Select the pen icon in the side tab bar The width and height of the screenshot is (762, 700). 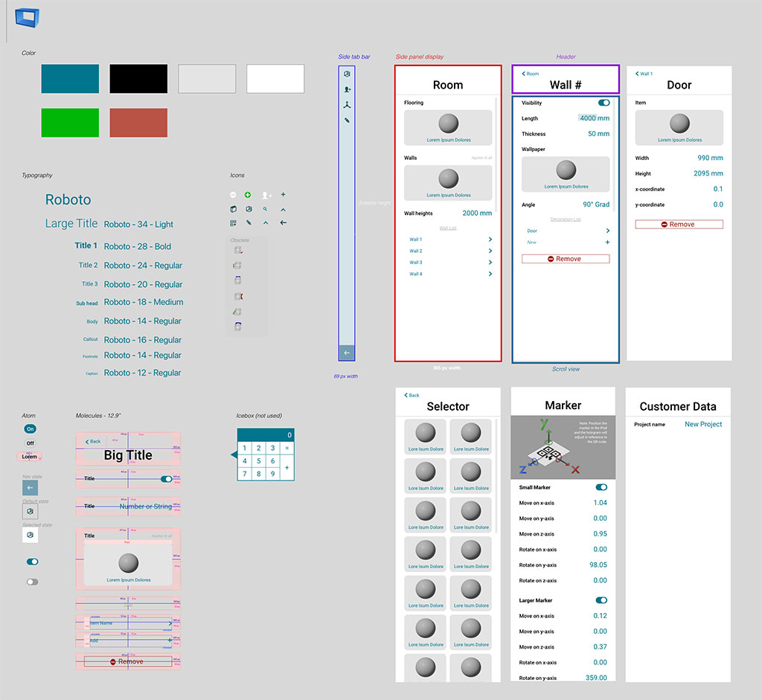point(347,120)
